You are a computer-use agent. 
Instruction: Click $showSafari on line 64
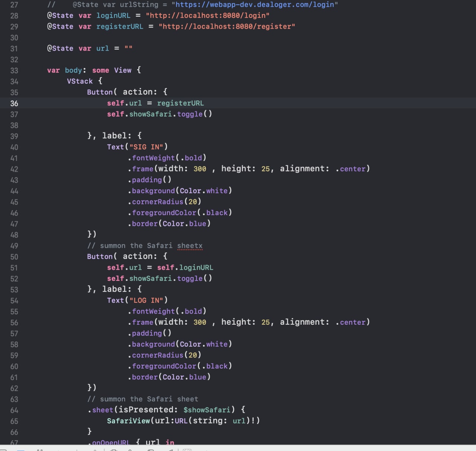pyautogui.click(x=207, y=410)
